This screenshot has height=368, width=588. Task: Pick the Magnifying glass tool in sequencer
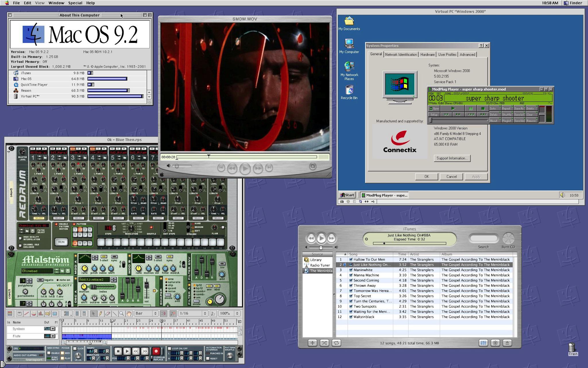[121, 313]
